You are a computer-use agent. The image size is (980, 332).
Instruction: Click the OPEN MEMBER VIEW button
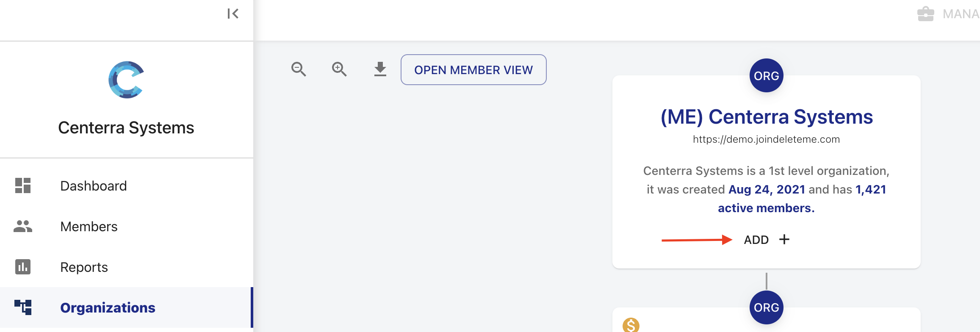click(473, 69)
